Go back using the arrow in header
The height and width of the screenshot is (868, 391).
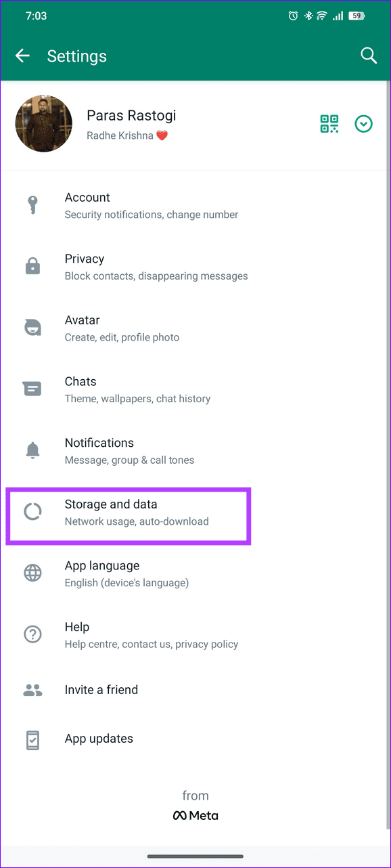pyautogui.click(x=22, y=56)
